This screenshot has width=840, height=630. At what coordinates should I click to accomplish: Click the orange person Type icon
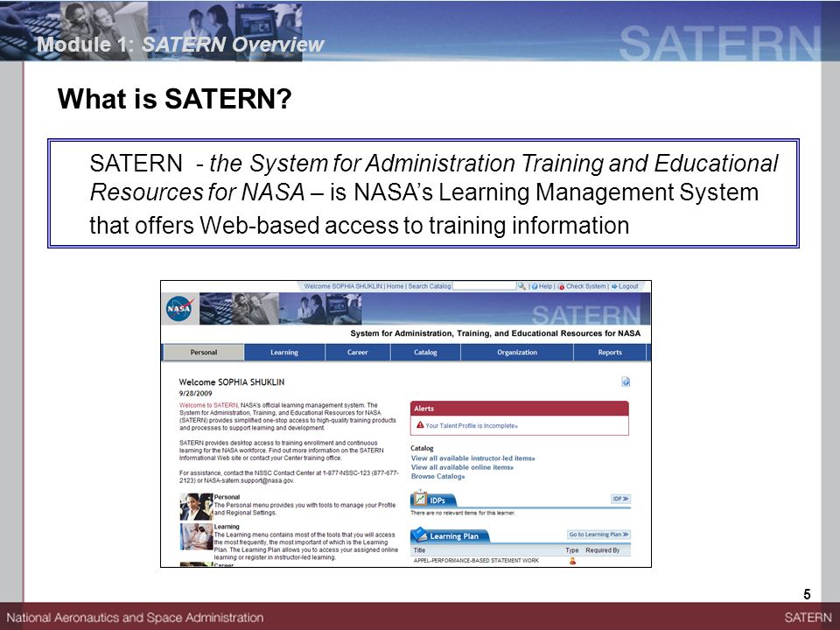tap(572, 560)
